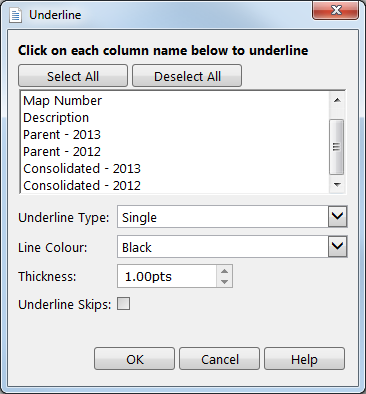Click the Select All button
The height and width of the screenshot is (394, 366).
[x=73, y=76]
